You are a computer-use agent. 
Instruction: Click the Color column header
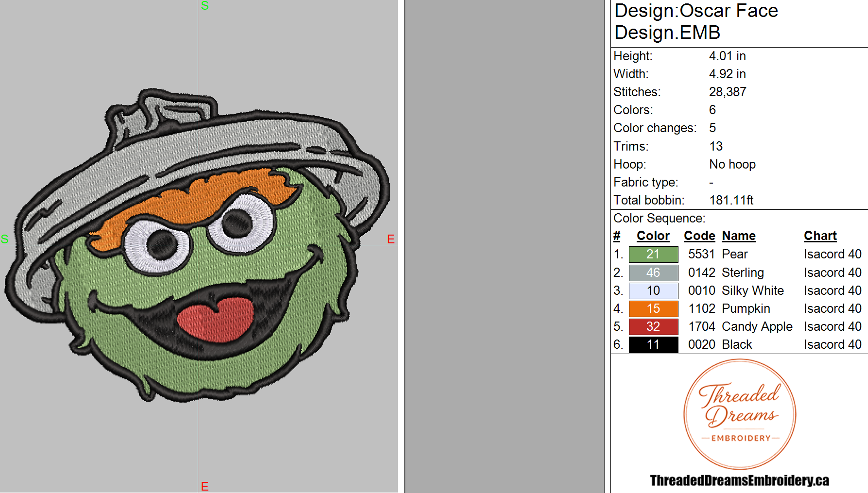[653, 236]
